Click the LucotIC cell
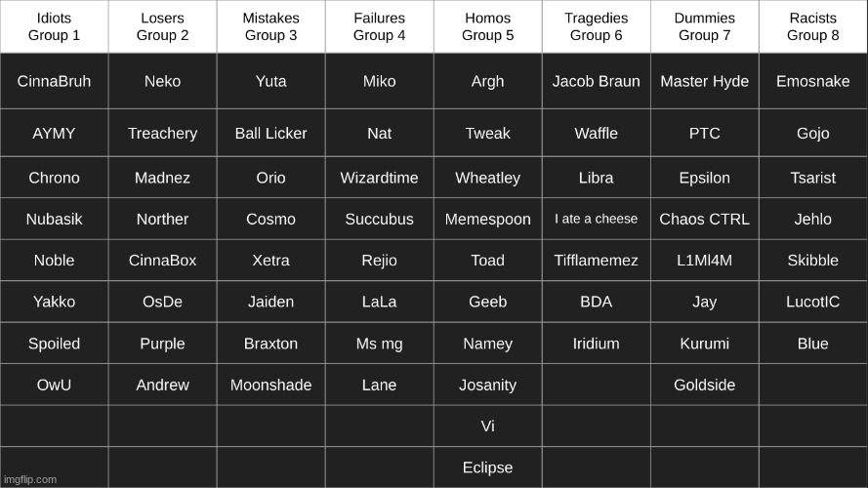868x488 pixels. [x=813, y=302]
